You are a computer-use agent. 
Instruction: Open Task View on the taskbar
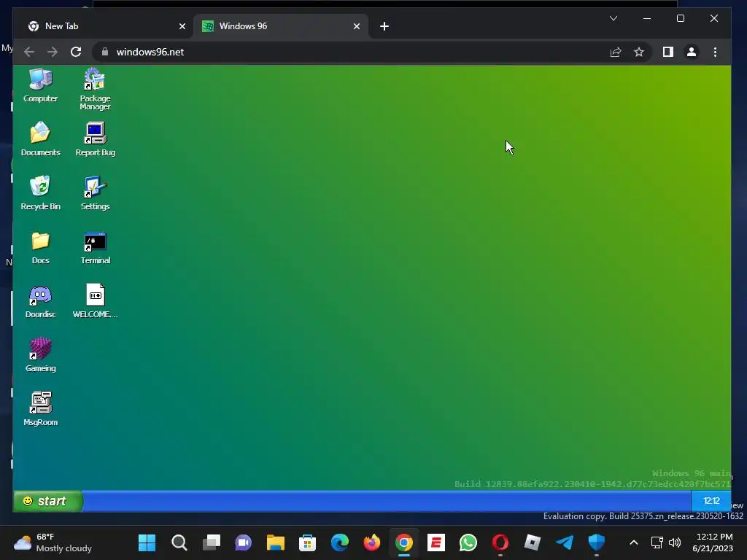pyautogui.click(x=212, y=542)
